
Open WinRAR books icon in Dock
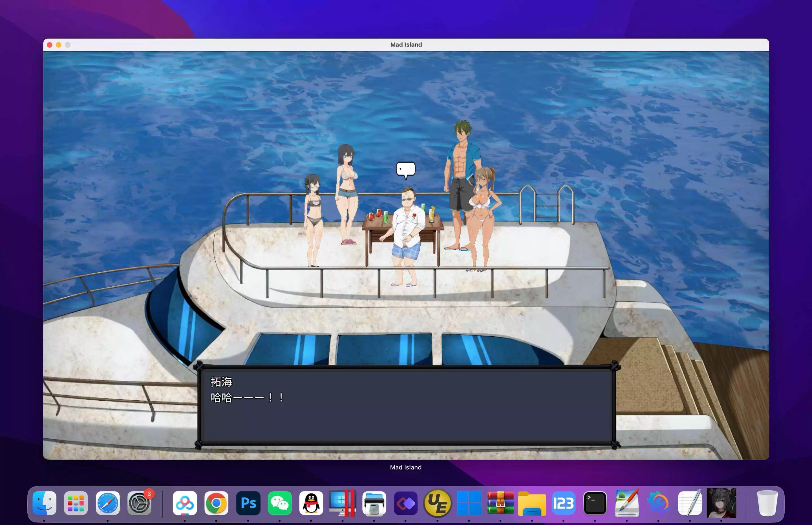(x=500, y=503)
